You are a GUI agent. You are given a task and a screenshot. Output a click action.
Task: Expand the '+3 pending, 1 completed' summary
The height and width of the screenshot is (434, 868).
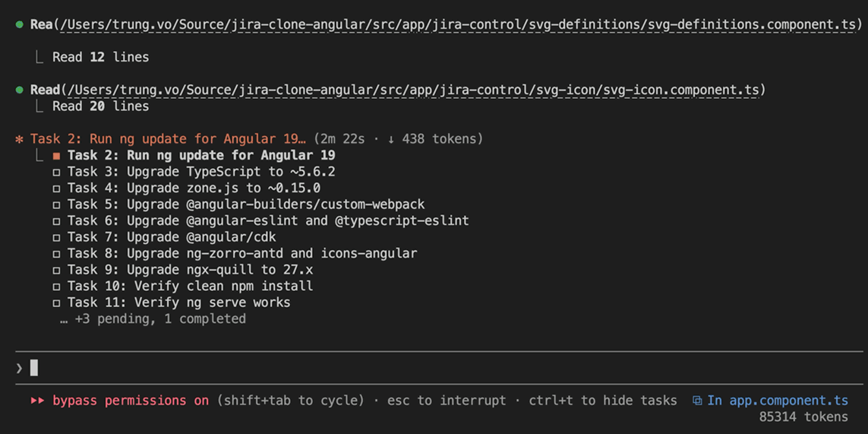(x=153, y=319)
